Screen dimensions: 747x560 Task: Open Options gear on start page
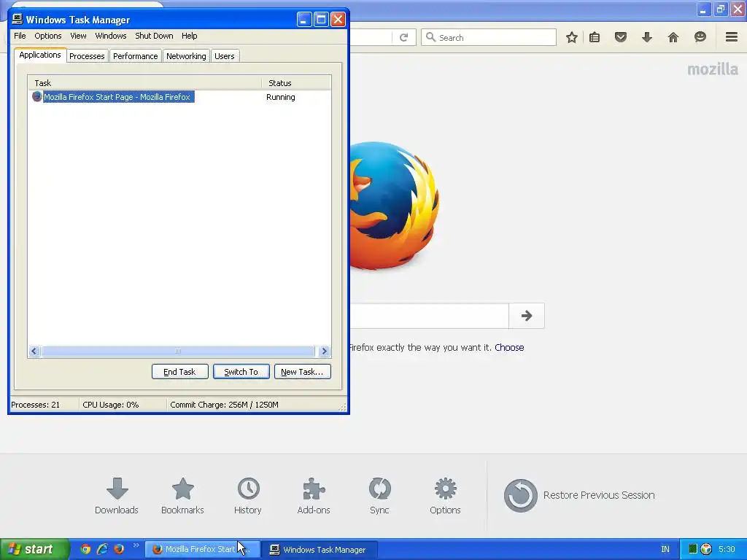[445, 496]
